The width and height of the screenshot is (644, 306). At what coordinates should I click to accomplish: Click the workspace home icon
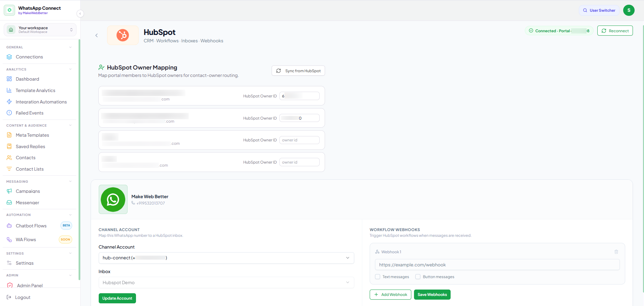[x=11, y=30]
